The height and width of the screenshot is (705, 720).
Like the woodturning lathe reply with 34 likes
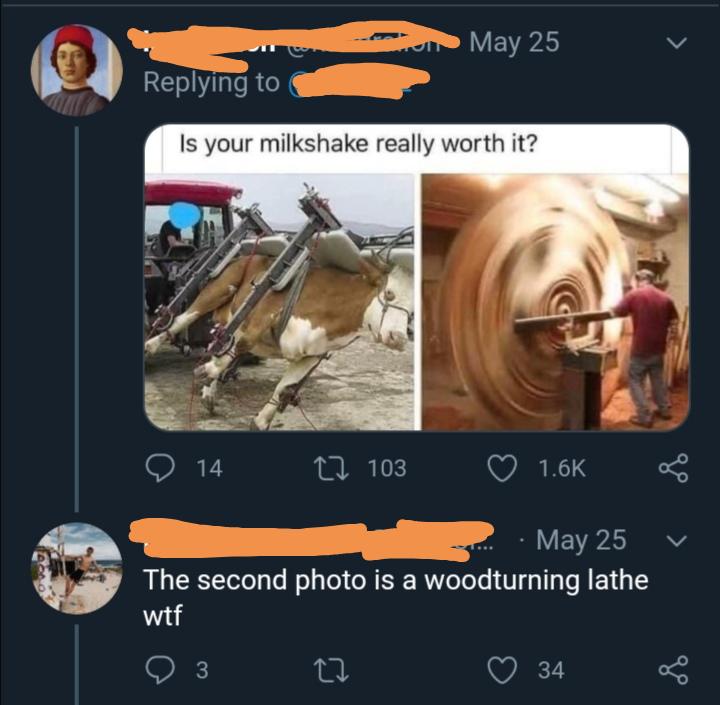click(502, 670)
